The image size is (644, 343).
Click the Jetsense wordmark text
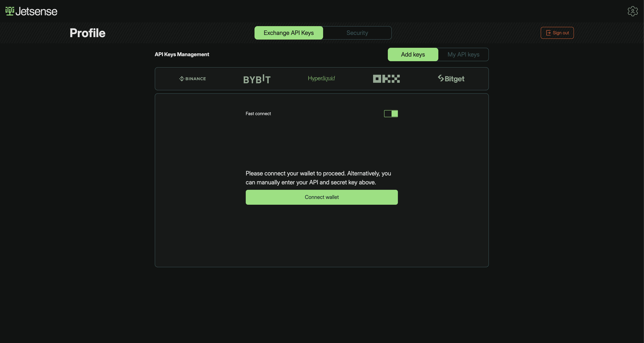pyautogui.click(x=37, y=12)
